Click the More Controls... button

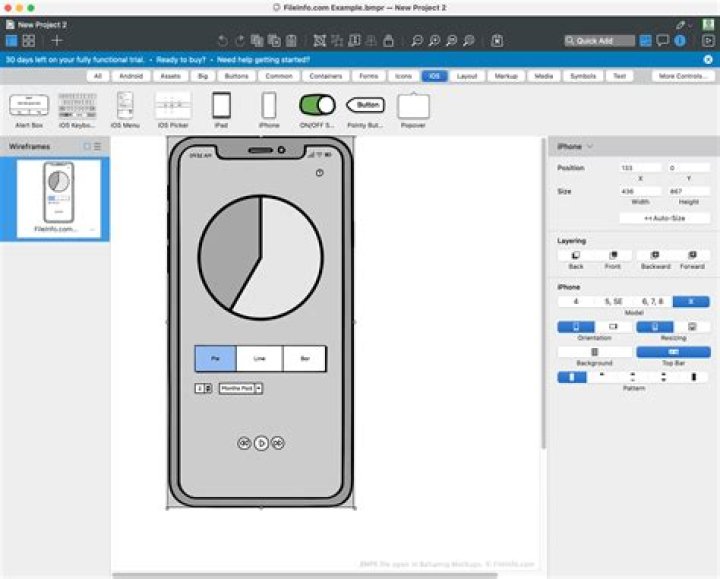click(x=683, y=76)
